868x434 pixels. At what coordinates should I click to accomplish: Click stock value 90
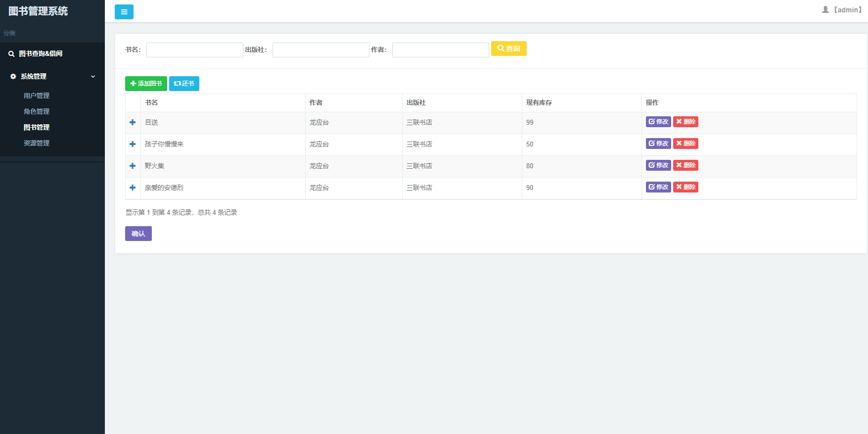point(530,188)
